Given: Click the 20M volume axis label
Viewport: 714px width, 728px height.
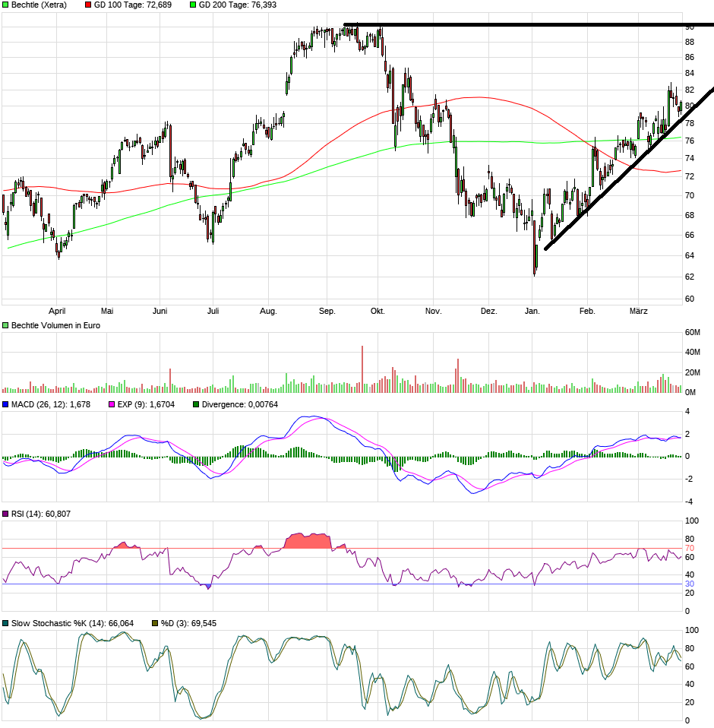Looking at the screenshot, I should [x=693, y=372].
